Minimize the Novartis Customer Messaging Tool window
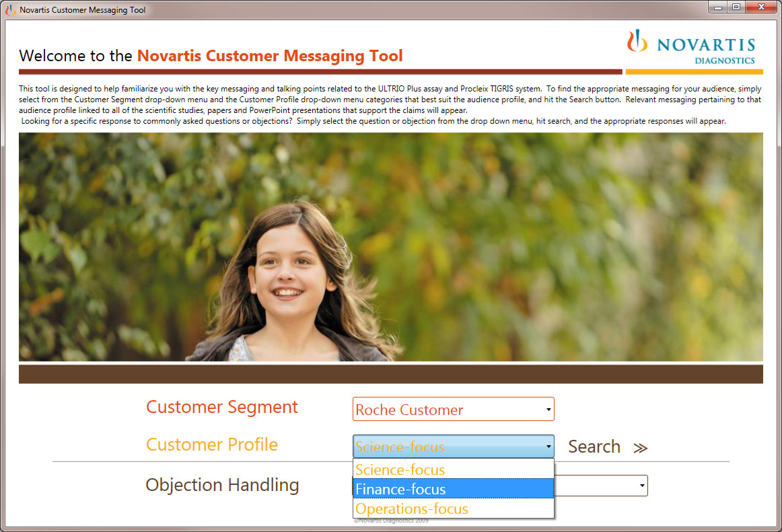The image size is (782, 532). (717, 7)
